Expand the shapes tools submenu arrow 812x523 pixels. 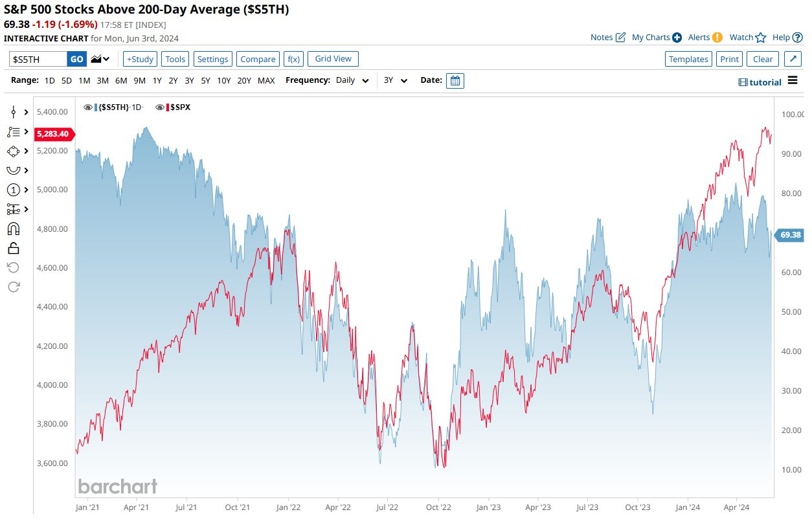coord(27,151)
